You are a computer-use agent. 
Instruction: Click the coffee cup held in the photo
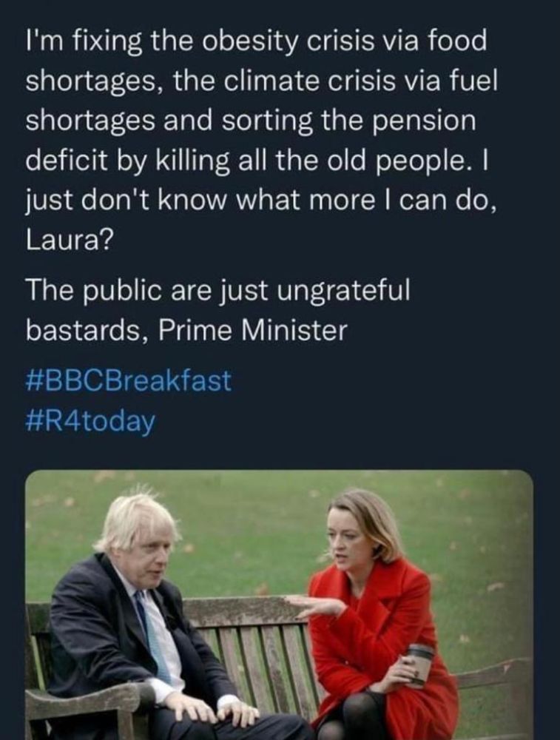[x=418, y=664]
